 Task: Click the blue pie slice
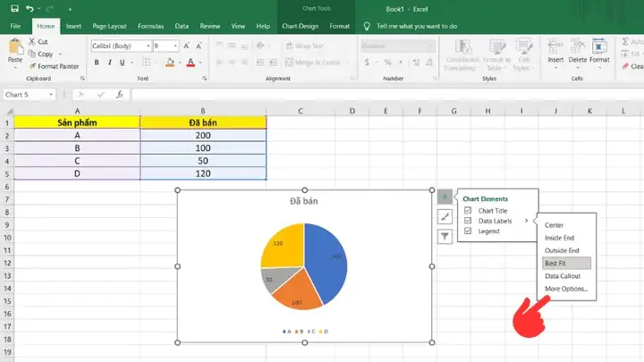[x=326, y=265]
